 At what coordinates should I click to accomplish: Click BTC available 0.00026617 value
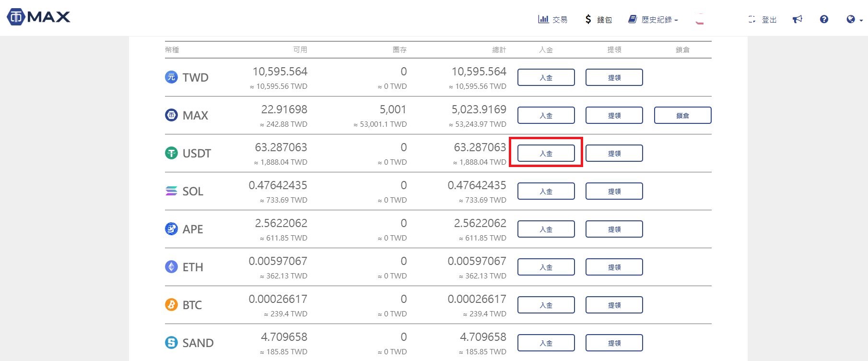278,299
